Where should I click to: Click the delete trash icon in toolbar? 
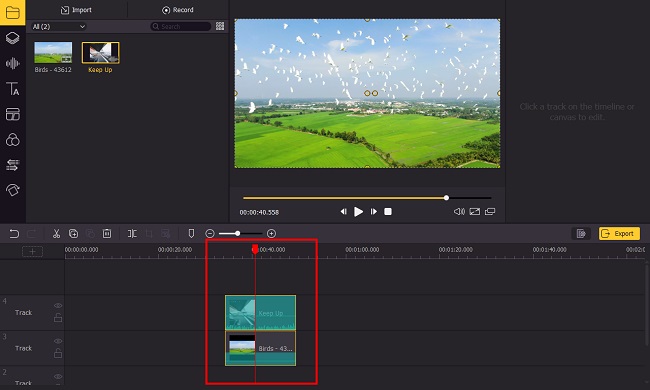[x=107, y=234]
